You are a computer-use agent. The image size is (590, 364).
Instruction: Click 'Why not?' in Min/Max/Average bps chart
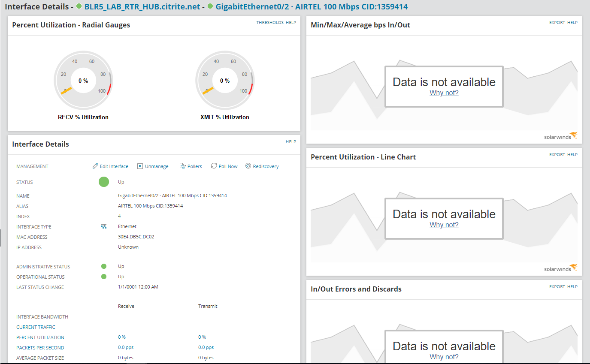(x=444, y=93)
